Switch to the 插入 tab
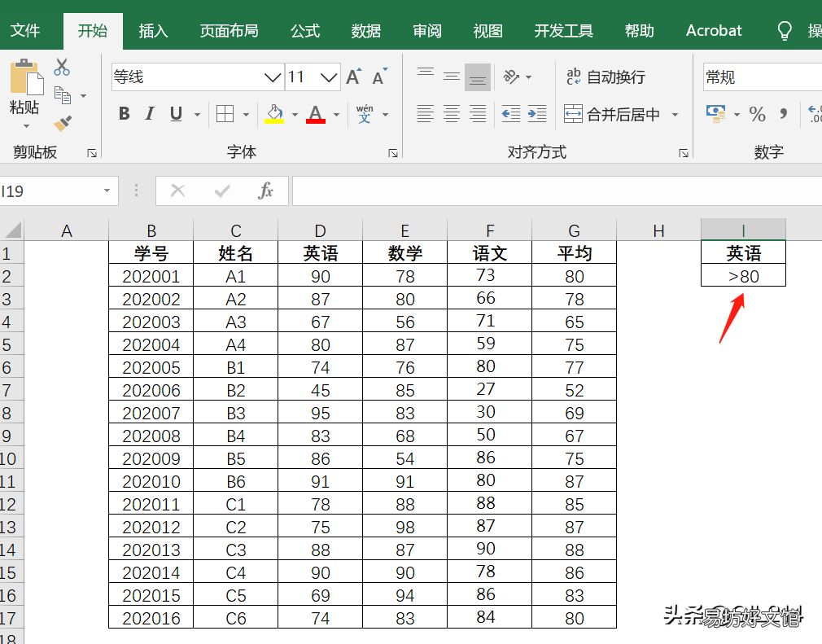822x644 pixels. [154, 31]
